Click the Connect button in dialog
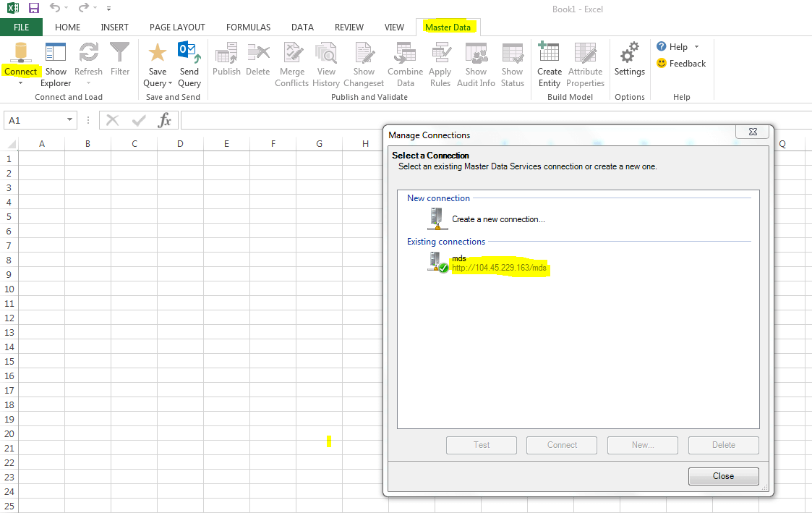812x513 pixels. point(562,445)
